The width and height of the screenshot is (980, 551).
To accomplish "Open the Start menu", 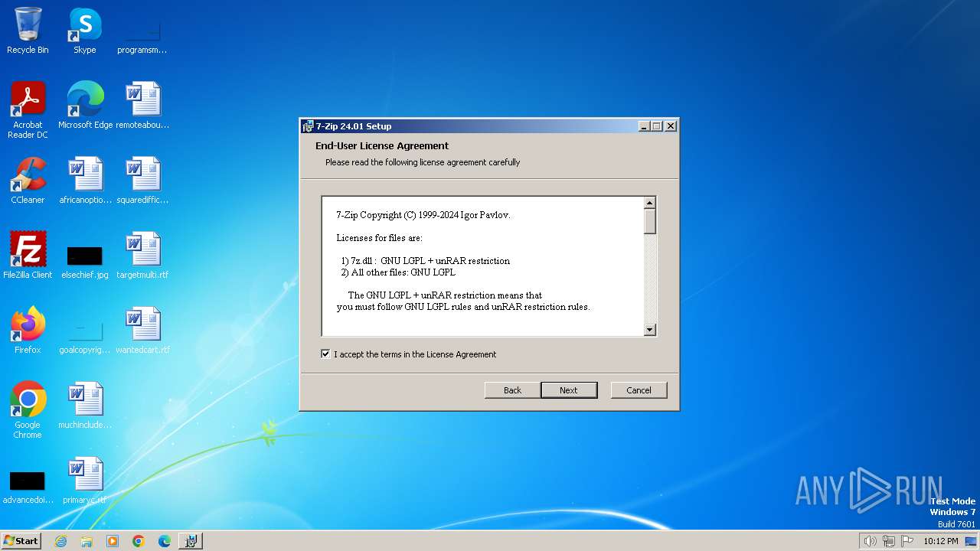I will coord(21,541).
